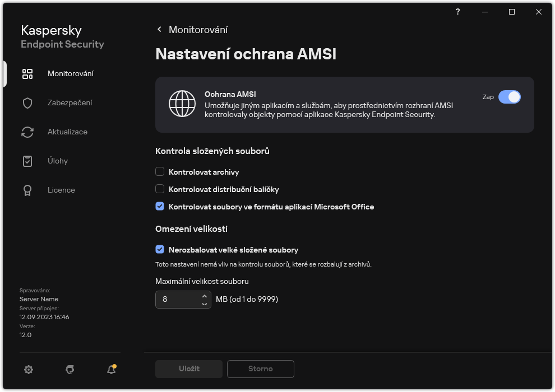Open the support icon in the bottom bar
The width and height of the screenshot is (555, 392).
[70, 370]
